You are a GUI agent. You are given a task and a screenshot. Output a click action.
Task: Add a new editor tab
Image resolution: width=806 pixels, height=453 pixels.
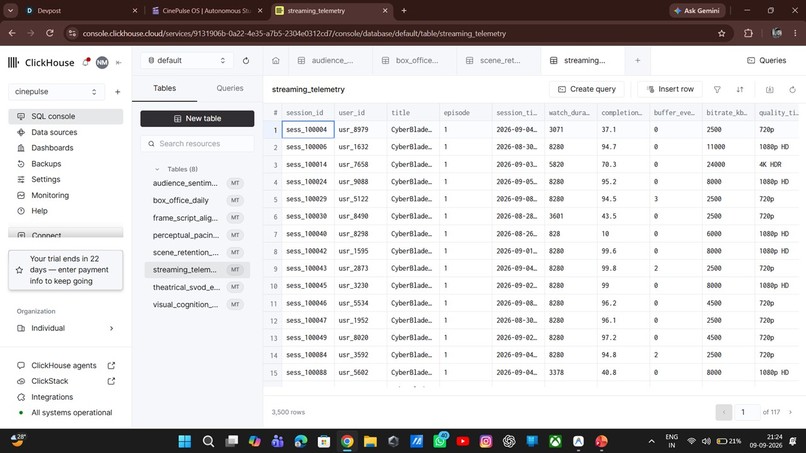637,61
